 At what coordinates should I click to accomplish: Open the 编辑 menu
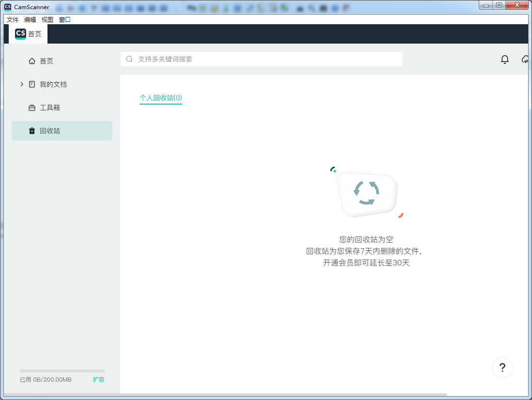click(30, 19)
